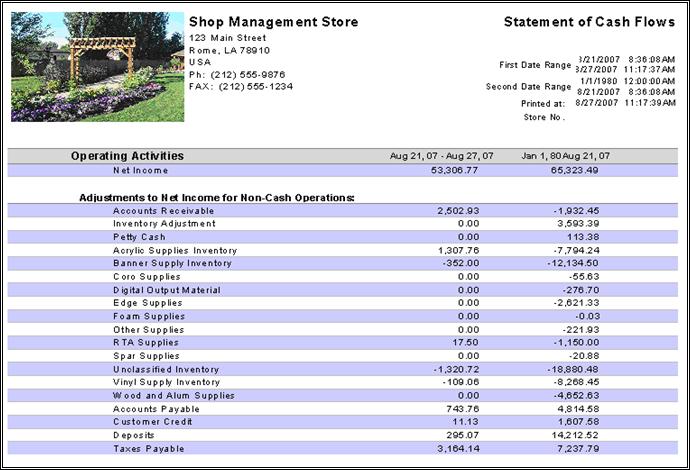The image size is (690, 470).
Task: Select column header Jan 1, 80 Aug 21, 07
Action: (x=565, y=156)
